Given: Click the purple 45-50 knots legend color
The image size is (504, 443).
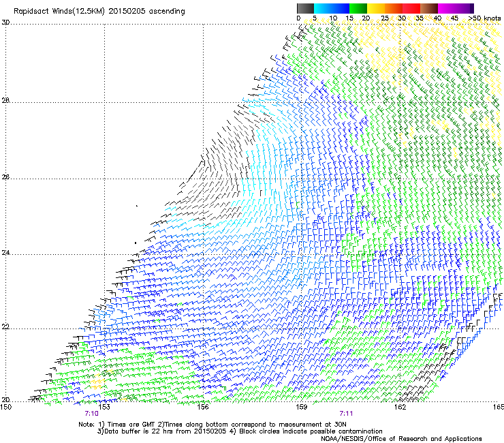Looking at the screenshot, I should (x=464, y=8).
